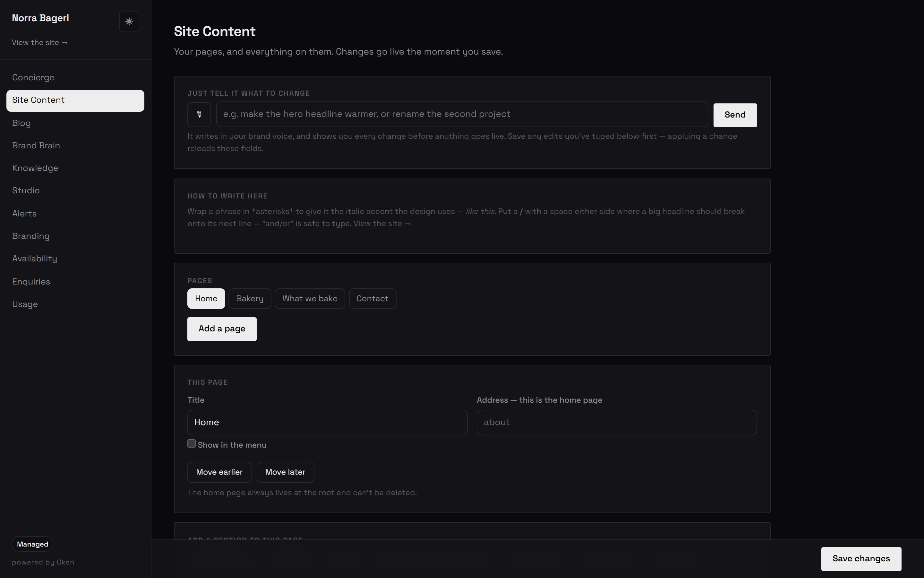Click the Move earlier button

tap(219, 472)
